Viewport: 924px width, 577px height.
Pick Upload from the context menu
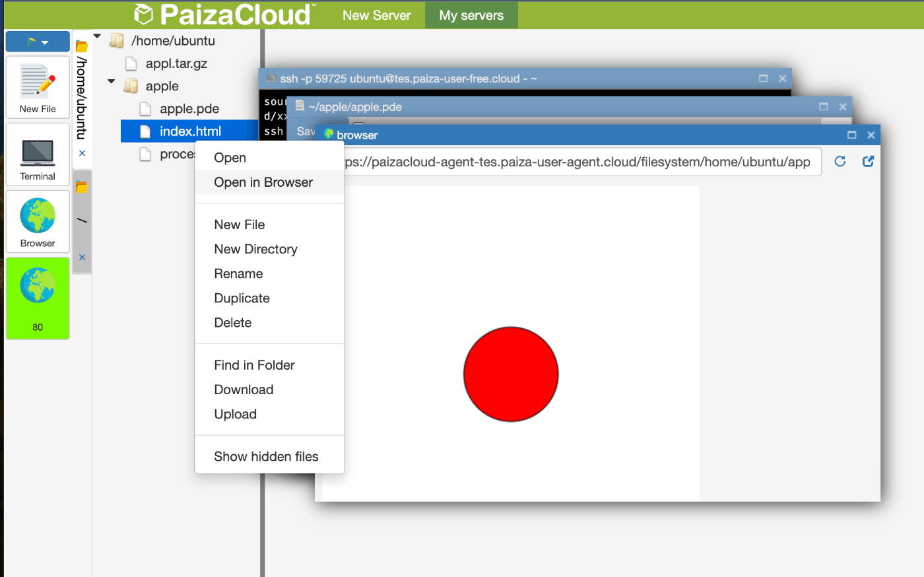point(235,414)
